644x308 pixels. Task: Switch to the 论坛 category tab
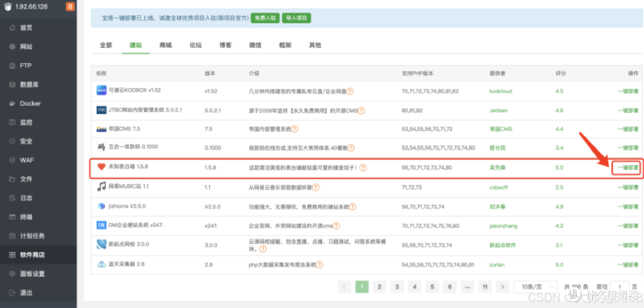click(x=196, y=45)
